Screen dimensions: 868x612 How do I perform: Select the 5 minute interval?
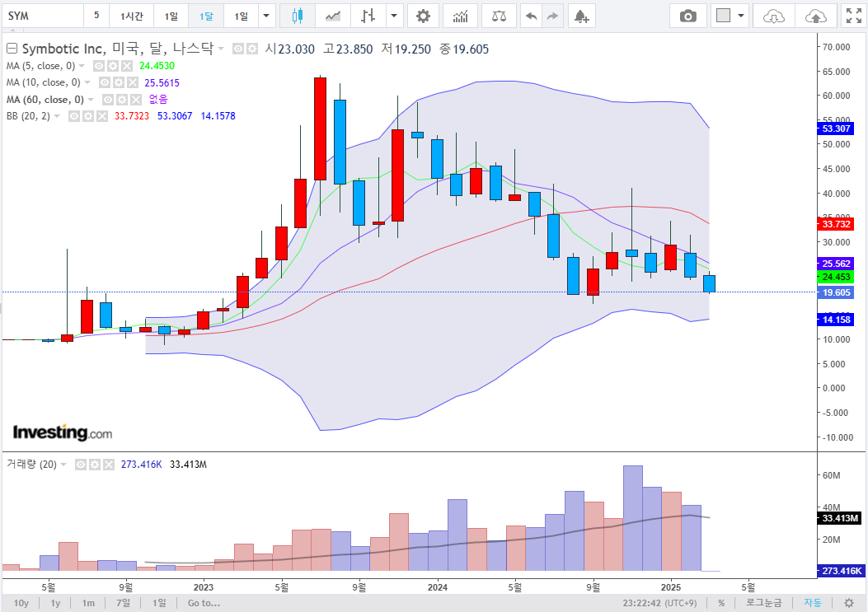96,16
